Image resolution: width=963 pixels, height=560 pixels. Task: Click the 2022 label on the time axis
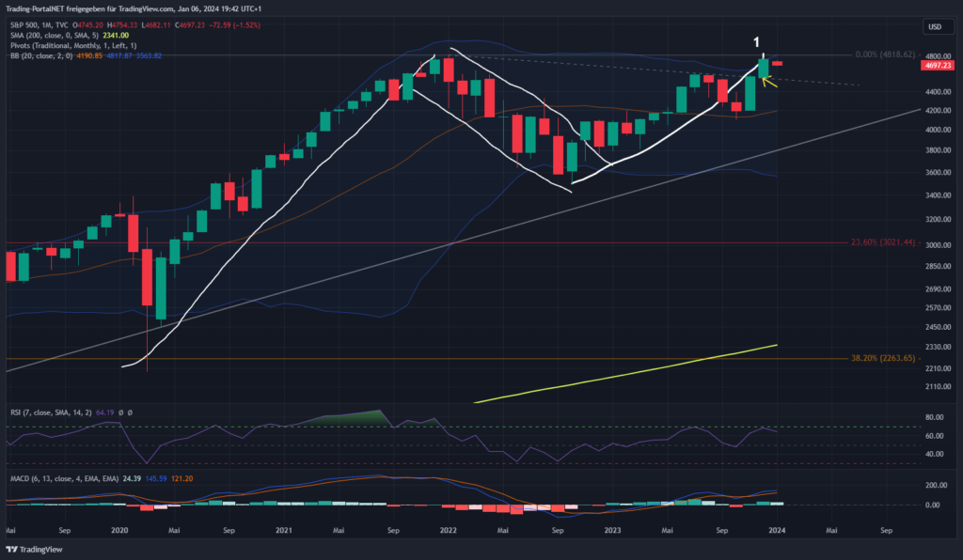tap(448, 530)
